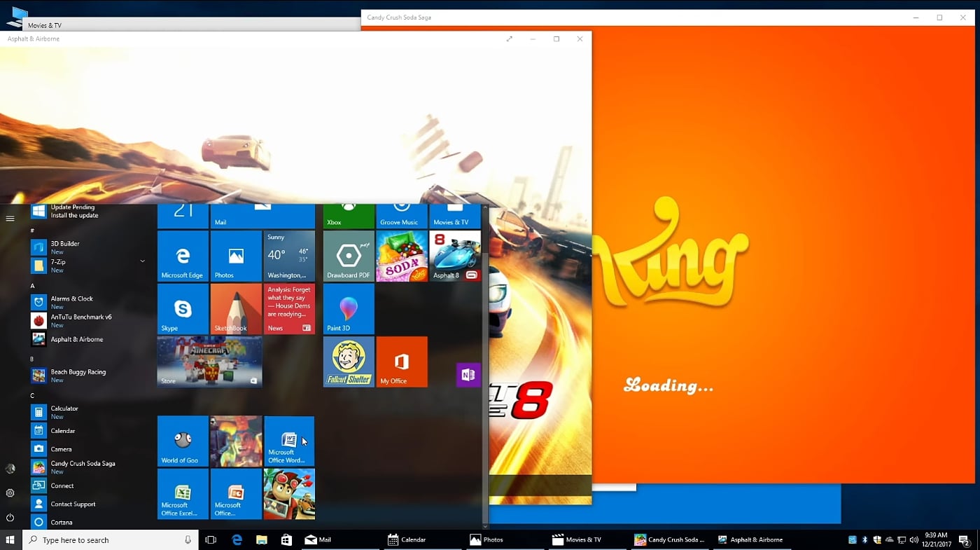980x550 pixels.
Task: Open Connect from the app list
Action: [x=88, y=486]
